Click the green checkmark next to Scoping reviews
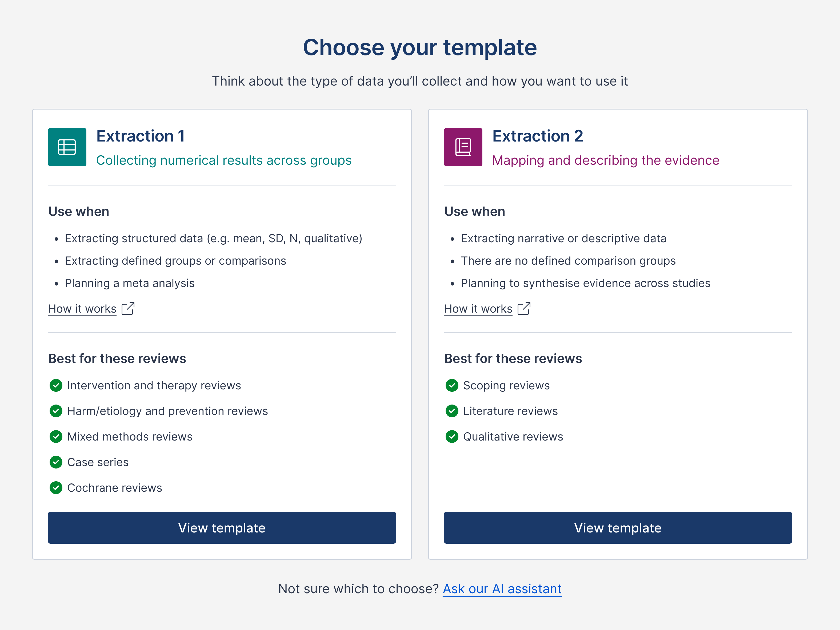 [452, 385]
